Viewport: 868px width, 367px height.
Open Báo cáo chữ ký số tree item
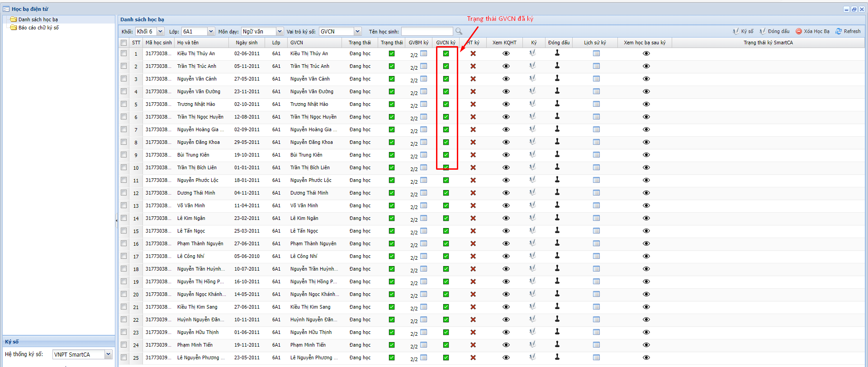(38, 28)
